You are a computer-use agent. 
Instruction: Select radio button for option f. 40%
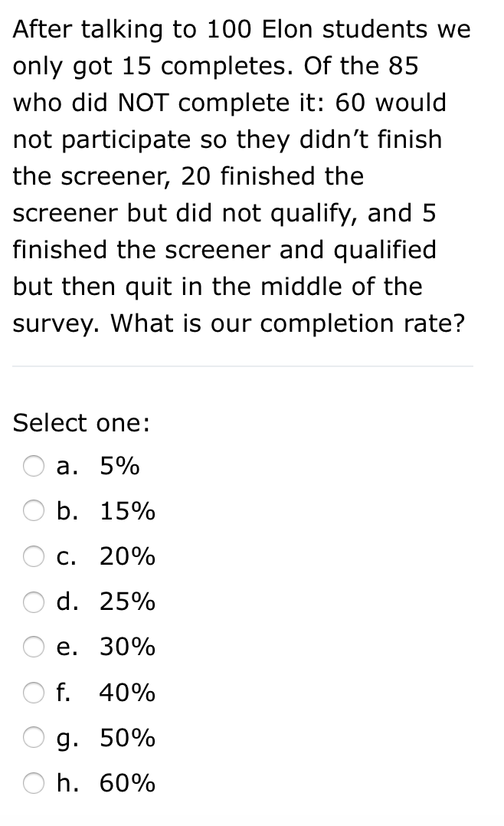(33, 693)
